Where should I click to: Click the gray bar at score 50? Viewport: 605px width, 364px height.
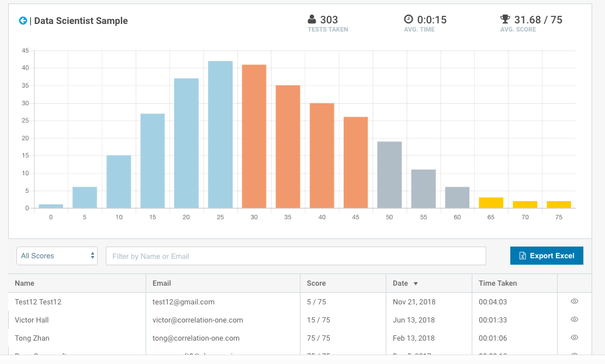389,175
